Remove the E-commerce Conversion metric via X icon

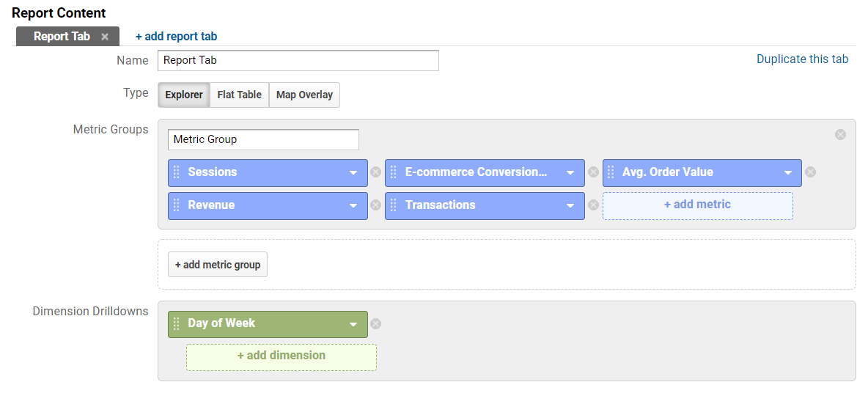tap(593, 172)
